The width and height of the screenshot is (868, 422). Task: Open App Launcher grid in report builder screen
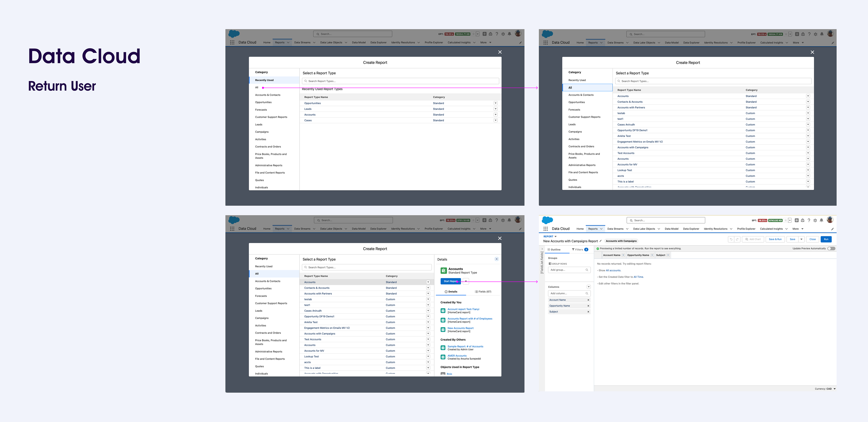pyautogui.click(x=545, y=229)
